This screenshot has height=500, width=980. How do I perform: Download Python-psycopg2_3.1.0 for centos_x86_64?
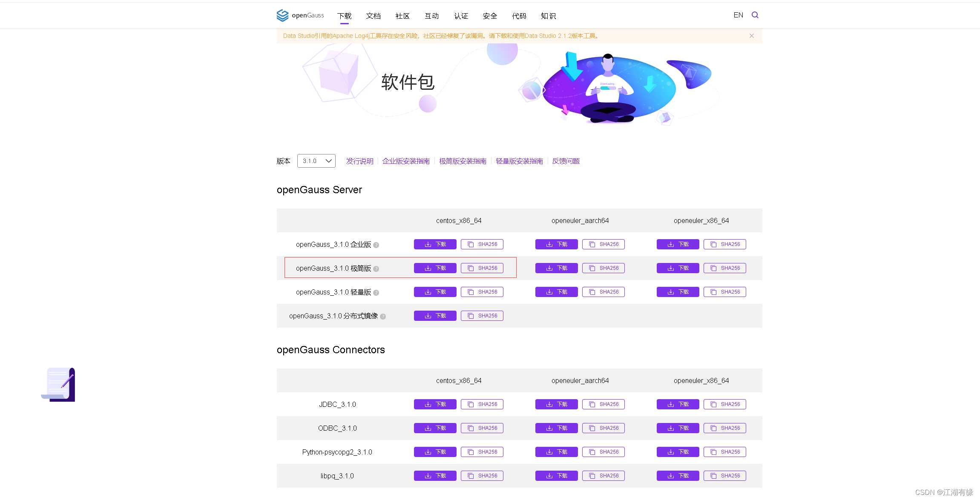click(x=435, y=451)
